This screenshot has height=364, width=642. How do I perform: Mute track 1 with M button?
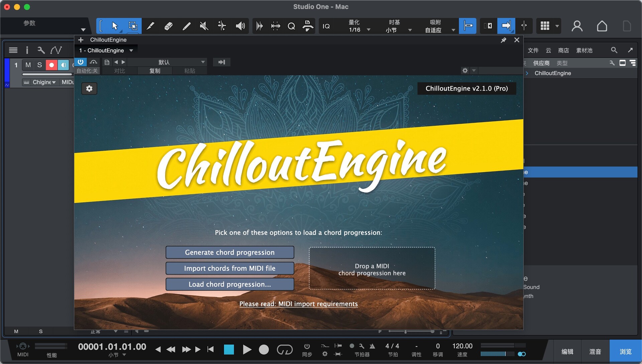[x=28, y=65]
